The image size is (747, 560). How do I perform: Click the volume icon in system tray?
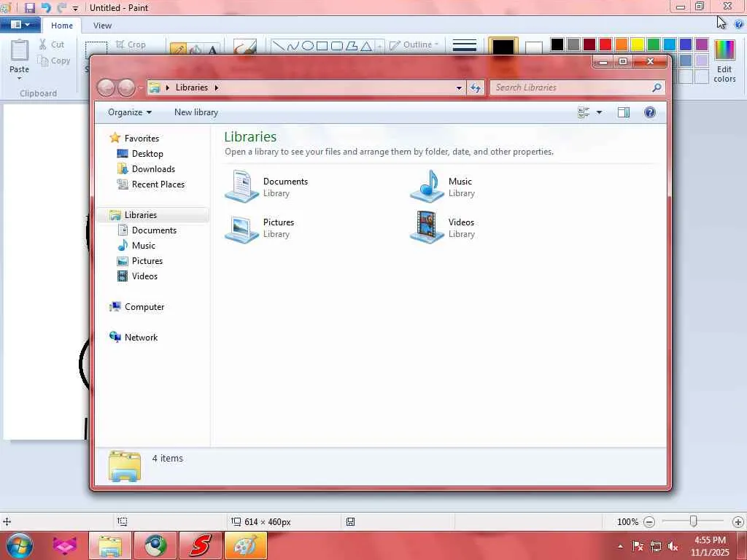[673, 546]
